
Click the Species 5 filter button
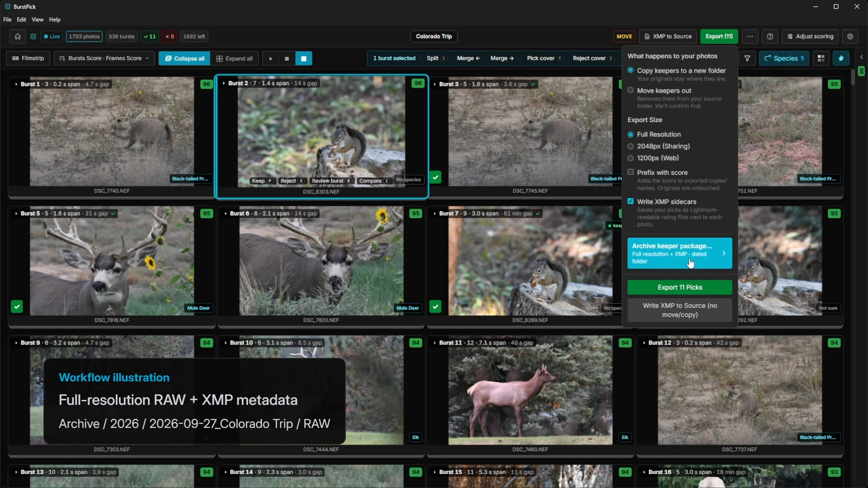point(784,58)
